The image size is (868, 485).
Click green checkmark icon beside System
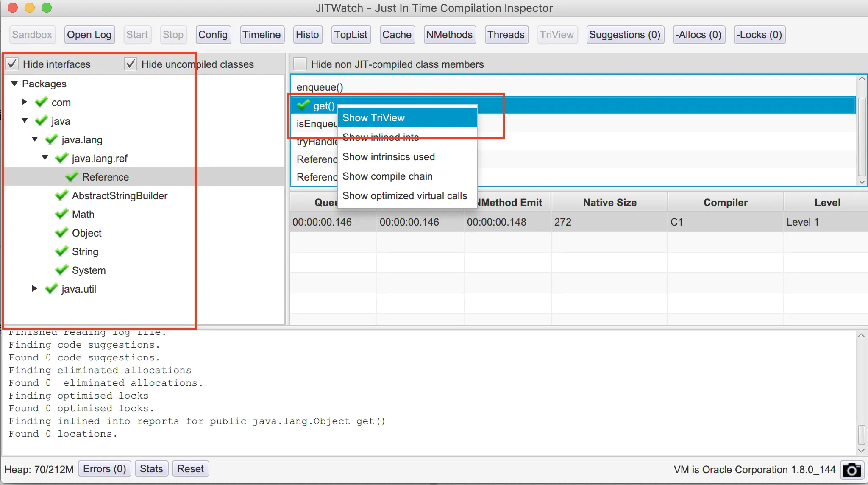(62, 270)
